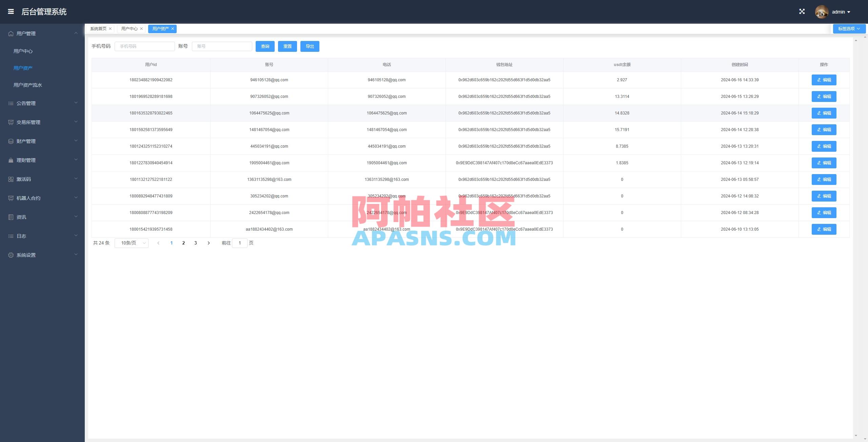
Task: Click the 交易所管理 sidebar icon
Action: [11, 122]
